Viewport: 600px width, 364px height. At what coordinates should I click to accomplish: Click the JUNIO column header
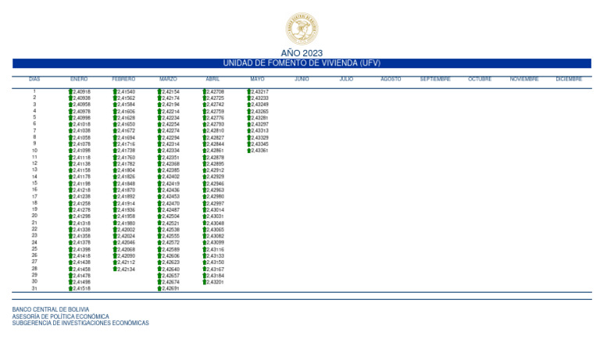coord(302,79)
